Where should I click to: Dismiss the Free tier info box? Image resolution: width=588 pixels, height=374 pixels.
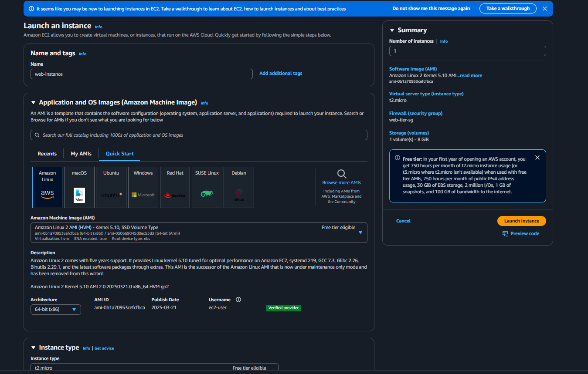(x=537, y=158)
